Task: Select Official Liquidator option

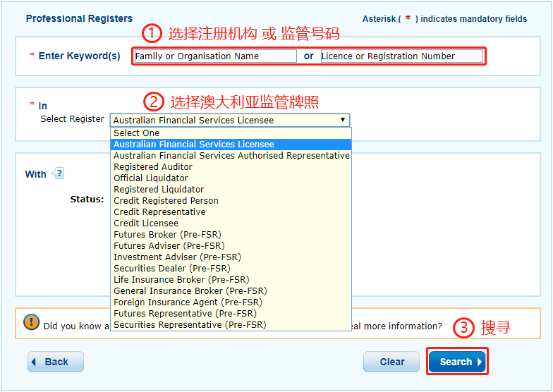Action: point(151,178)
